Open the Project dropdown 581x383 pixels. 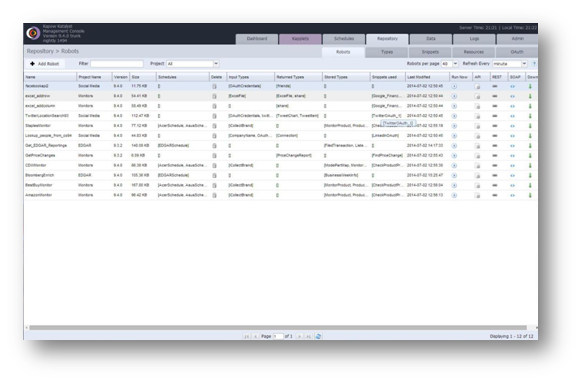(216, 64)
